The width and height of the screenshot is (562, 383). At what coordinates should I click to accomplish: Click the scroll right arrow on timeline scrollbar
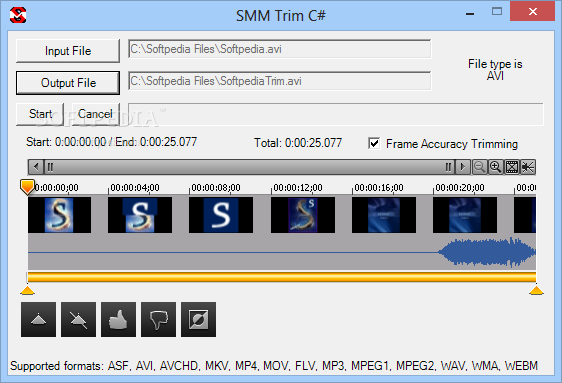point(463,167)
